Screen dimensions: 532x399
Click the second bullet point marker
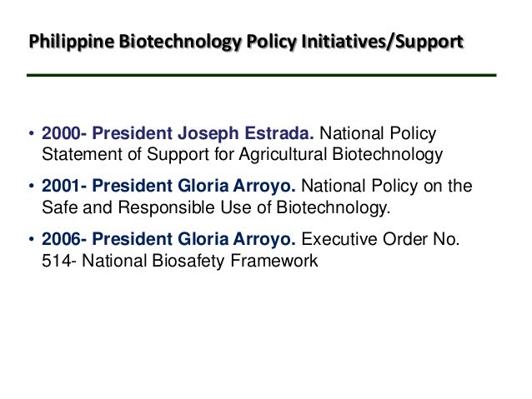point(31,187)
